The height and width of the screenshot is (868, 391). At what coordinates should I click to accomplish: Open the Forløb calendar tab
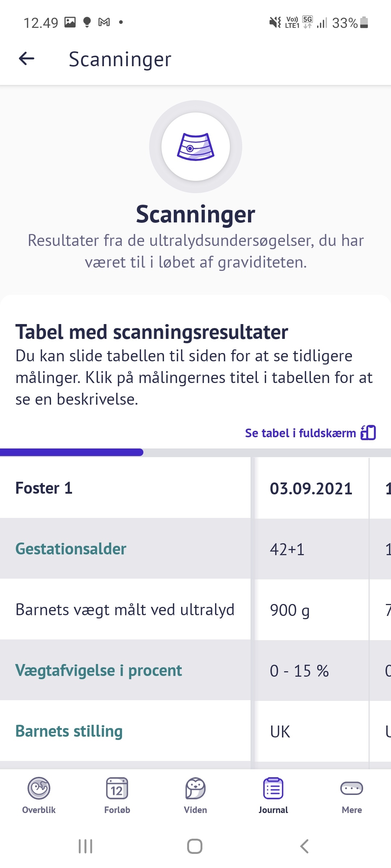(x=117, y=795)
